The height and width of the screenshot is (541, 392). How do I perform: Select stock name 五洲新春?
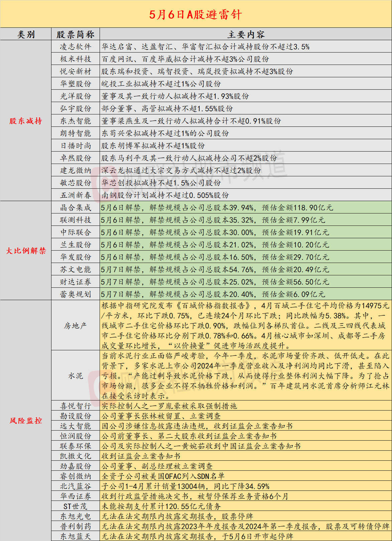tap(76, 195)
